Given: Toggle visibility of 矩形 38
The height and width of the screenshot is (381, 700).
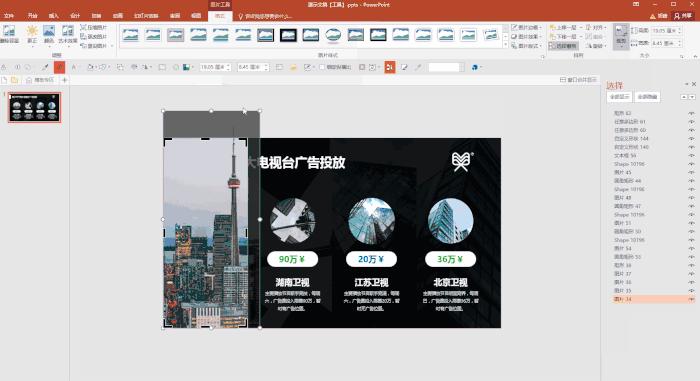Looking at the screenshot, I should [x=691, y=265].
